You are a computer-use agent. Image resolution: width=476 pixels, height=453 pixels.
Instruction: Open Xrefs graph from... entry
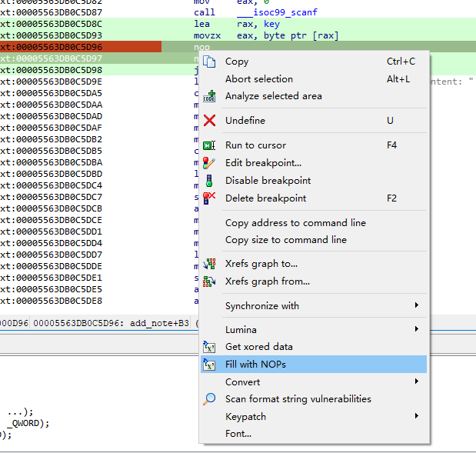pyautogui.click(x=314, y=281)
